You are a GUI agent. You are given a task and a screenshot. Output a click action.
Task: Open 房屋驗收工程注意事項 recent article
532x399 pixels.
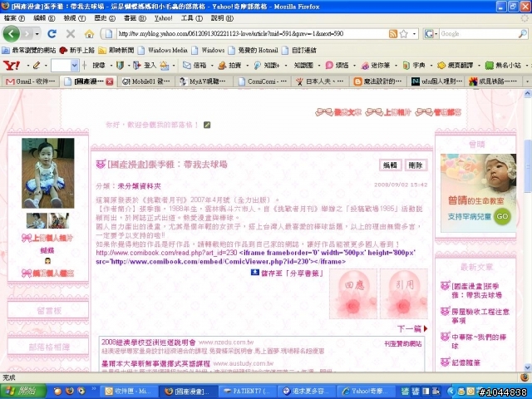tap(480, 316)
